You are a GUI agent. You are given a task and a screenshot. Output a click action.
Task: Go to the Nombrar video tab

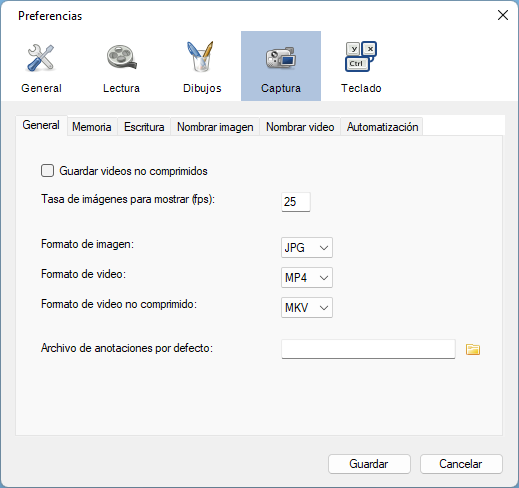pyautogui.click(x=300, y=127)
